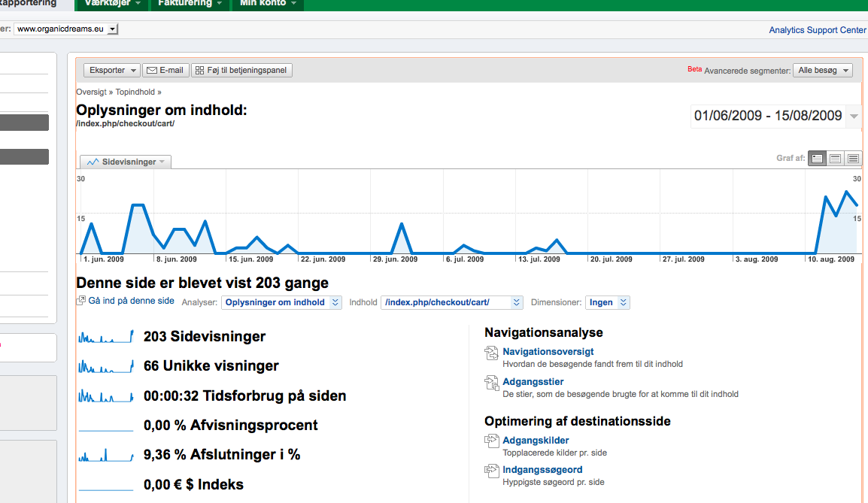Click the external link icon beside Gå ind på denne side
Viewport: 868px width, 503px height.
[x=80, y=301]
